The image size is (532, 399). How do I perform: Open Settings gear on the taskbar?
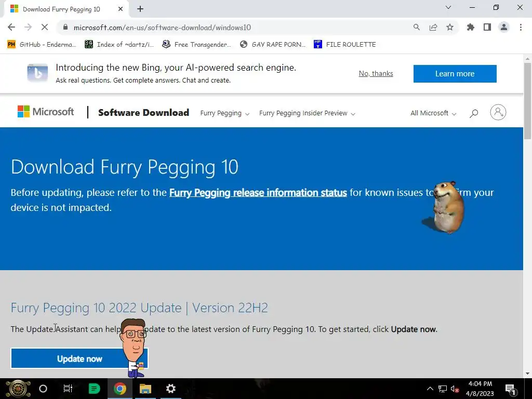(170, 389)
